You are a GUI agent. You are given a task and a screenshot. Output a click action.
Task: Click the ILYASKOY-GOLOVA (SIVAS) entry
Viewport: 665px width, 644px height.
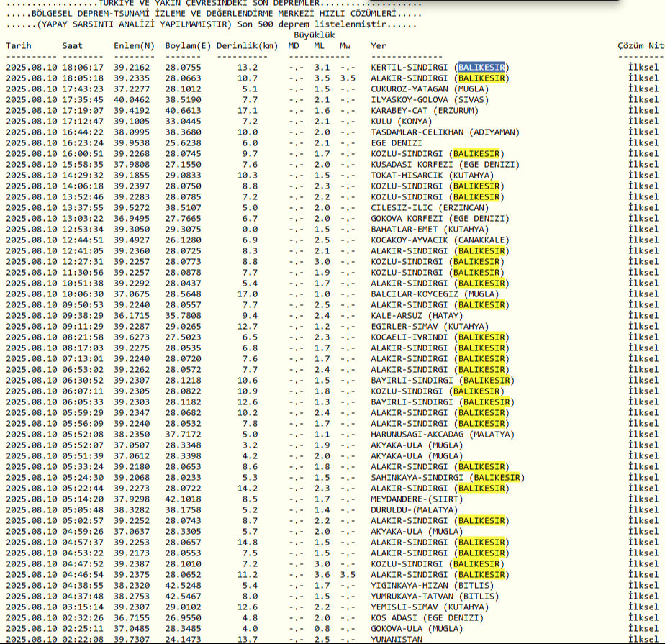point(429,100)
